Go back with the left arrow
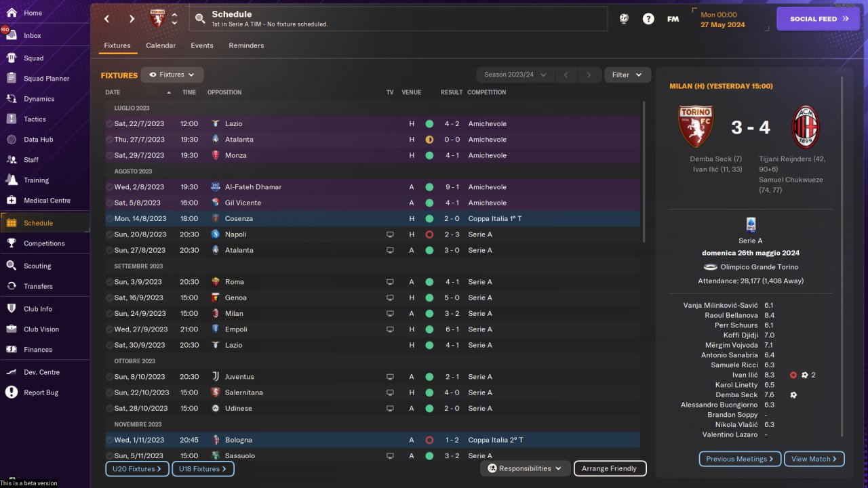The image size is (868, 488). click(106, 19)
